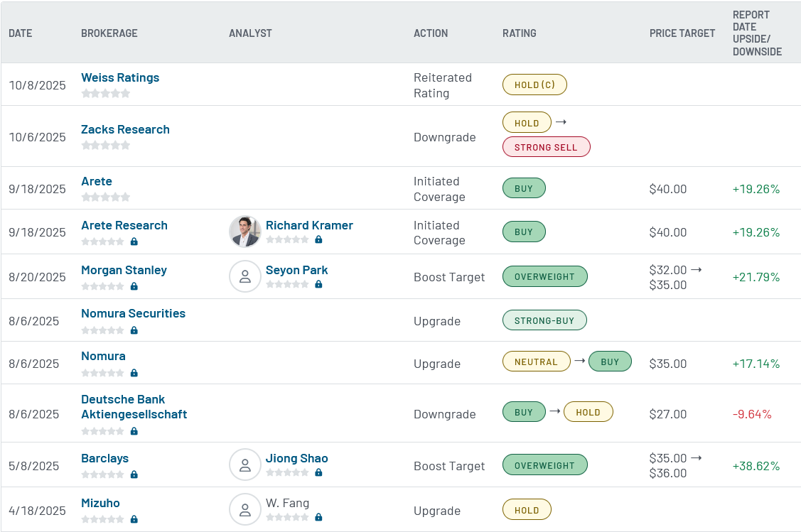The height and width of the screenshot is (532, 801).
Task: Click the NEUTRAL rating badge for Nomura
Action: [537, 362]
